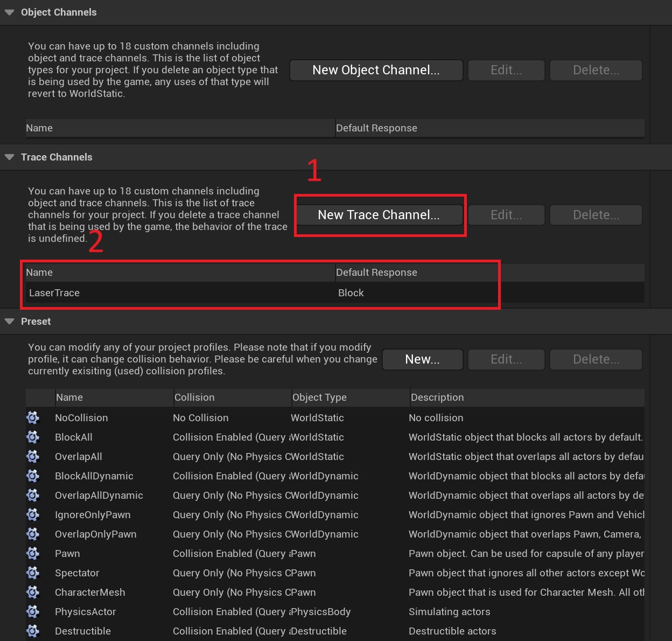Click Delete button for Object Channels
This screenshot has height=641, width=672.
pyautogui.click(x=596, y=70)
